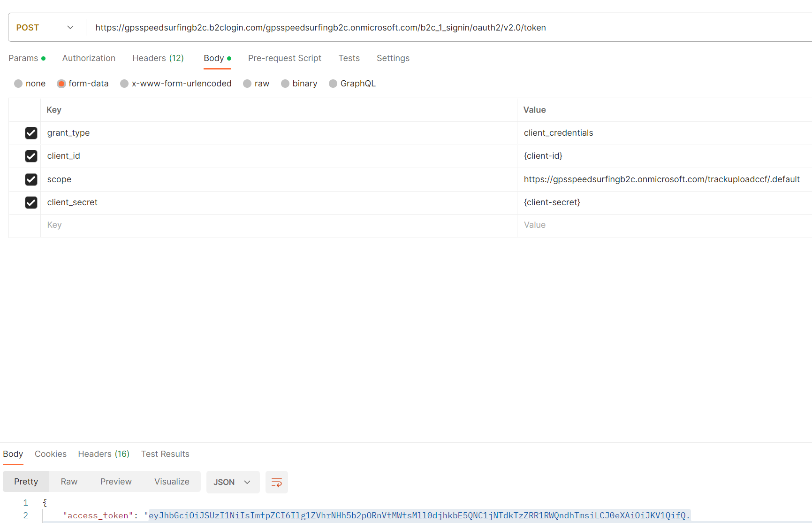Image resolution: width=812 pixels, height=523 pixels.
Task: Choose GraphQL as body format
Action: 352,83
